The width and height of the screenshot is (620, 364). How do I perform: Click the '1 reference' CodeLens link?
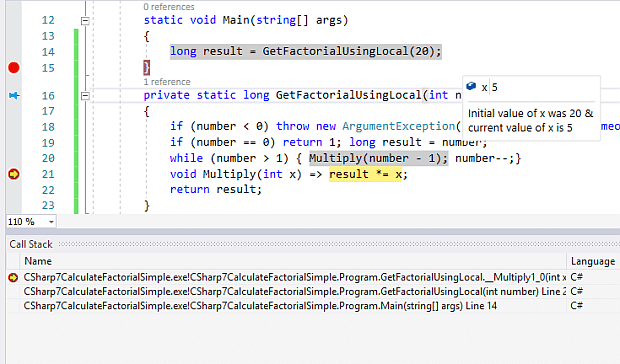point(167,82)
